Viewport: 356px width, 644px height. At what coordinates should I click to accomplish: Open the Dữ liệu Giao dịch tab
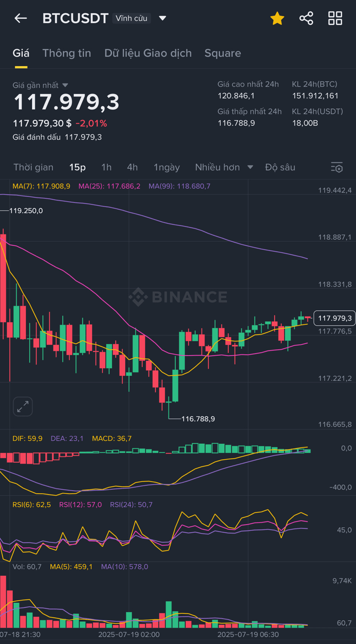tap(148, 53)
